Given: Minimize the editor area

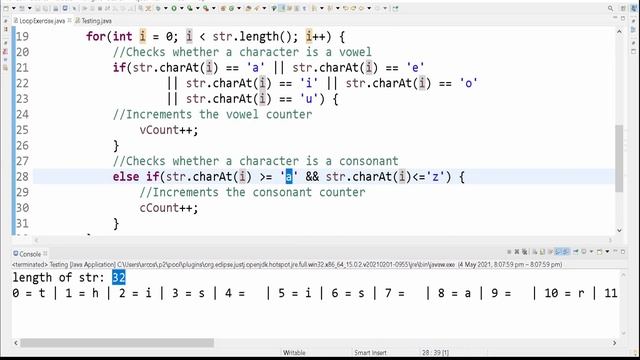Looking at the screenshot, I should point(615,18).
